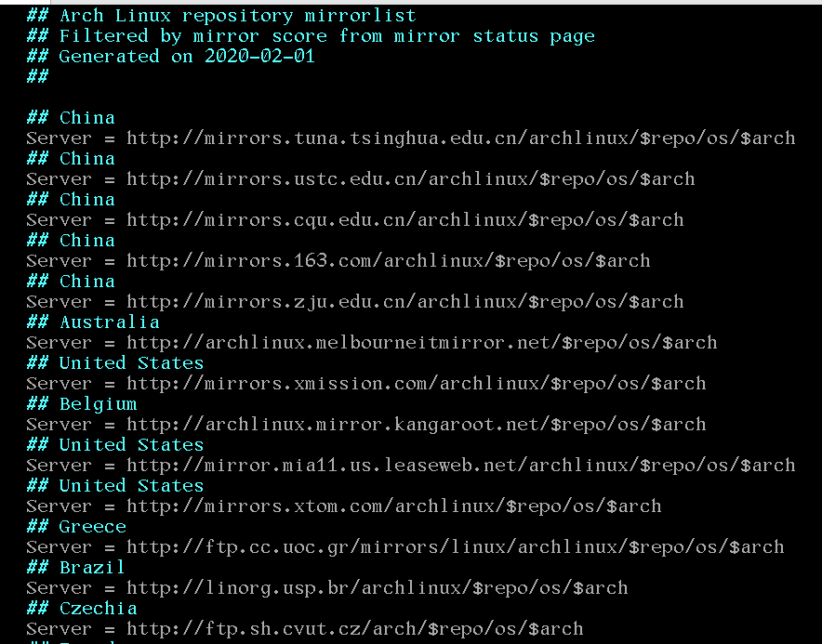Select the mirrors.zju.edu.cn server line
The width and height of the screenshot is (822, 644).
click(355, 302)
